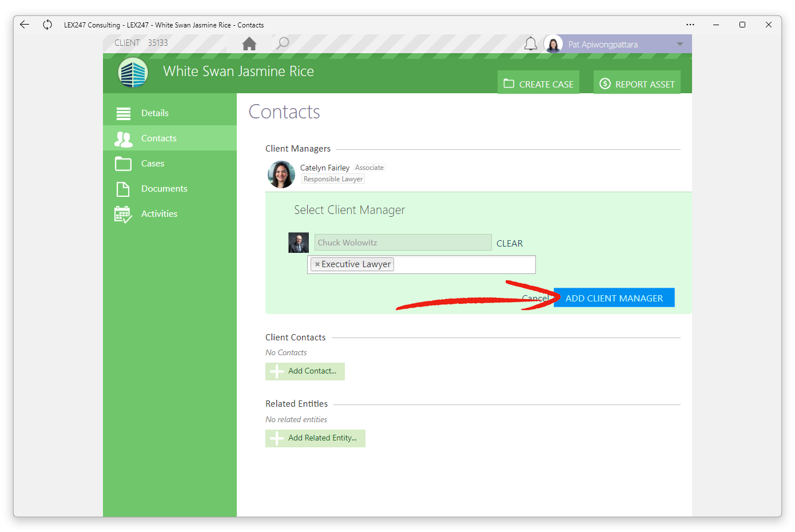Remove the Executive Lawyer tag with its x
Screen dimensions: 795x532
(317, 264)
